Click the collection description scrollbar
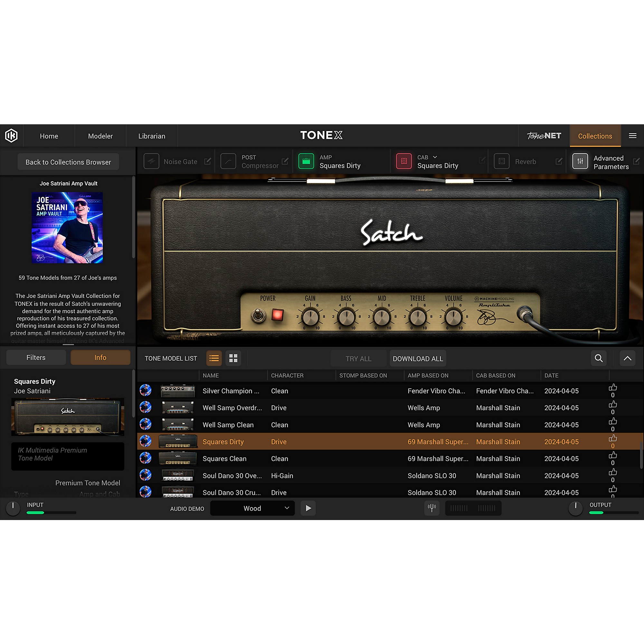This screenshot has width=644, height=644. (x=134, y=217)
